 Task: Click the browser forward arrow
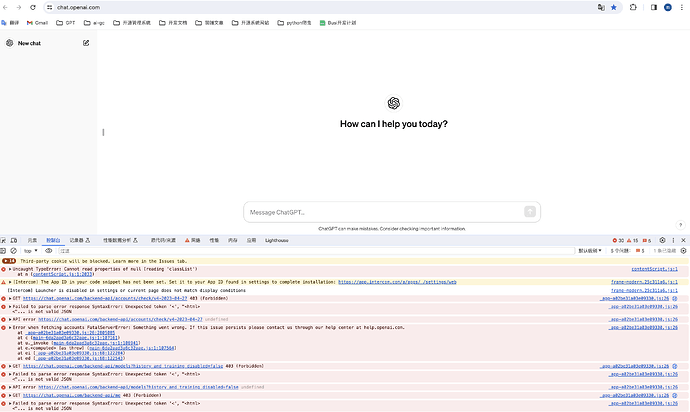tap(19, 7)
